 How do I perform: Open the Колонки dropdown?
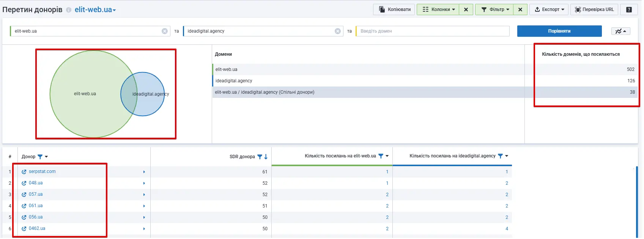pos(438,9)
